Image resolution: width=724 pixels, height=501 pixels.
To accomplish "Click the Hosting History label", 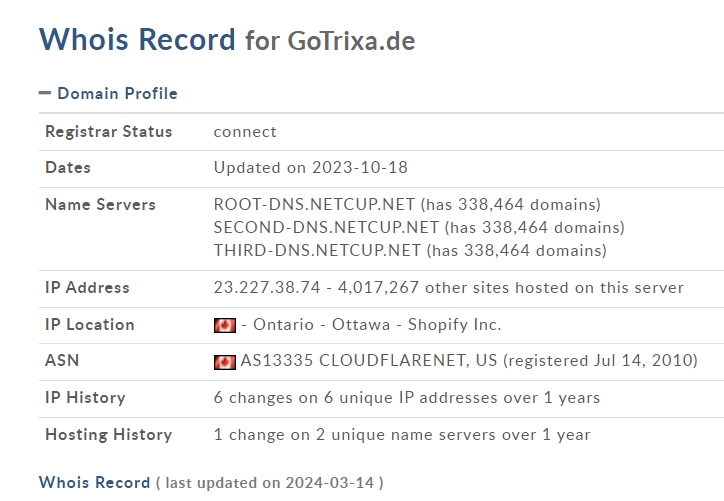I will 109,435.
